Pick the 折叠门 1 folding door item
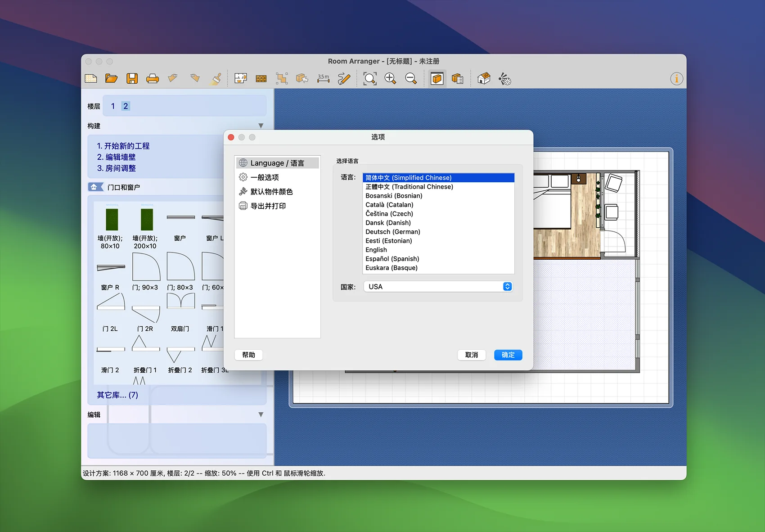 coord(145,355)
